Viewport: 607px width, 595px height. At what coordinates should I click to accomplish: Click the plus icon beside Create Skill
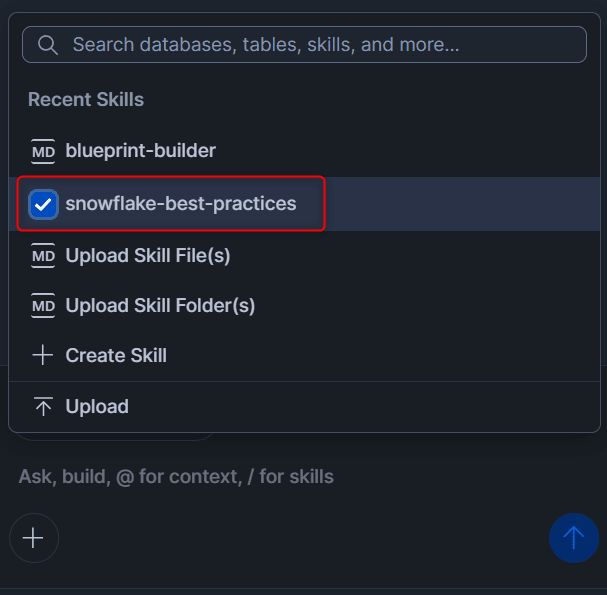point(43,356)
